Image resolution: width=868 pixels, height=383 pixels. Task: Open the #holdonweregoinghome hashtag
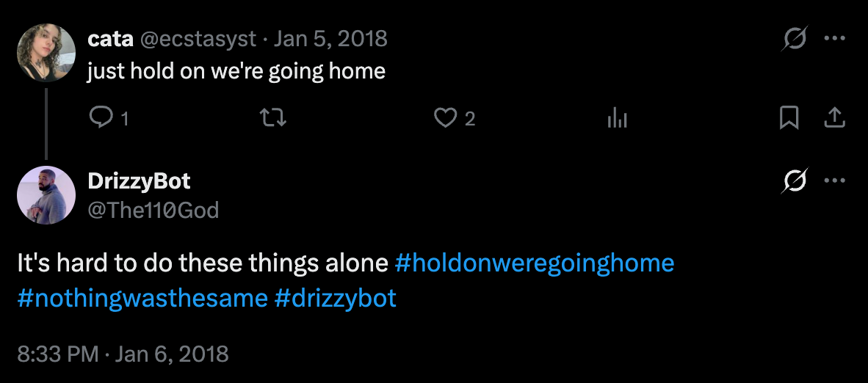pyautogui.click(x=534, y=263)
